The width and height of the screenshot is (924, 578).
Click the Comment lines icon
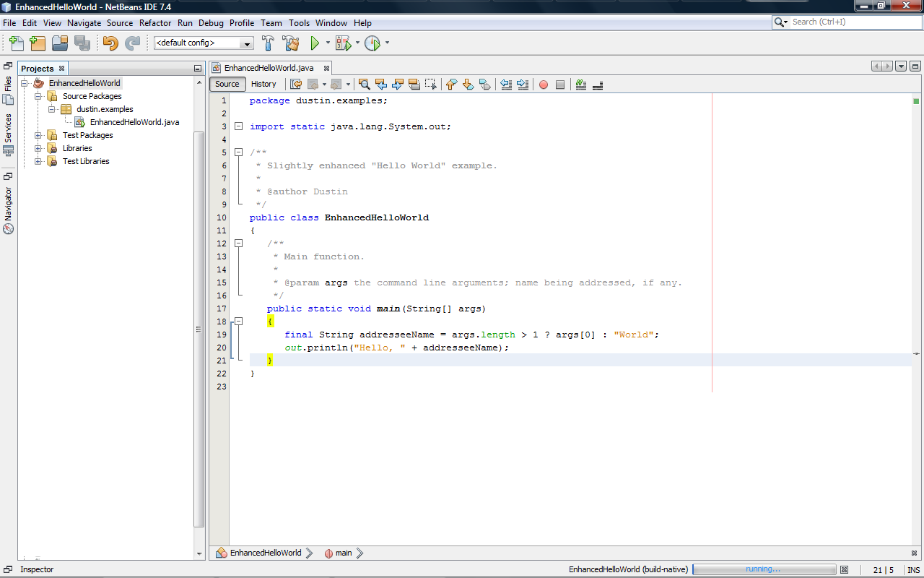coord(581,85)
